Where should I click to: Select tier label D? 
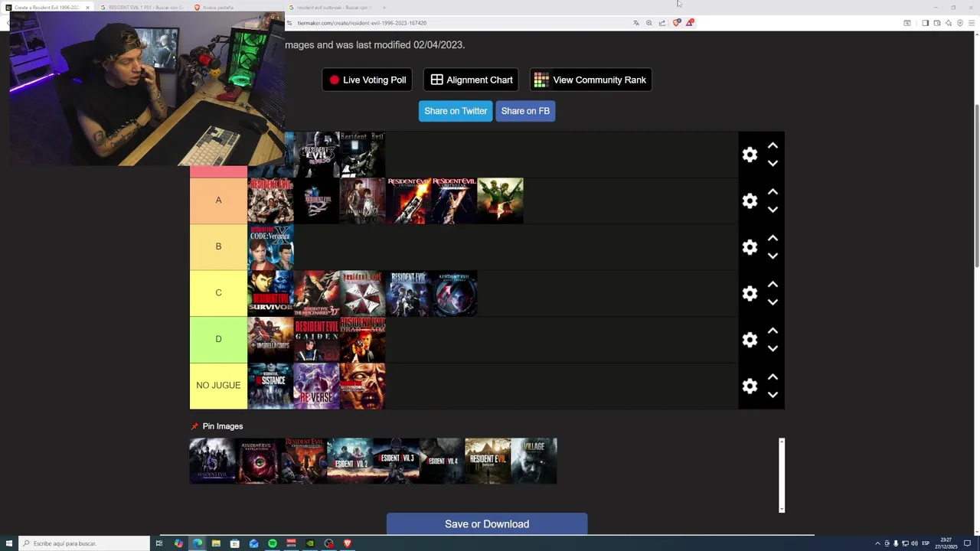(x=218, y=339)
